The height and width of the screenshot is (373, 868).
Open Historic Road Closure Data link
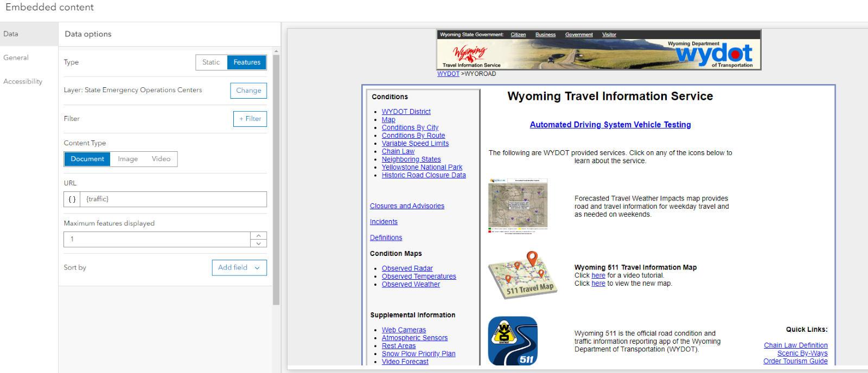point(423,175)
